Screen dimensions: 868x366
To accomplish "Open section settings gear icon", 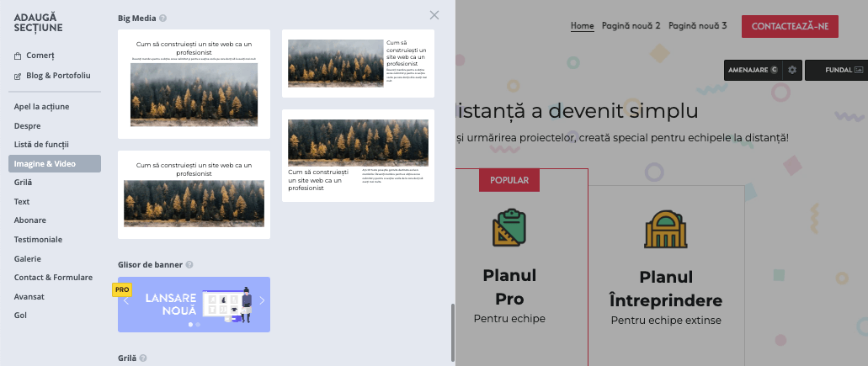I will pyautogui.click(x=792, y=70).
